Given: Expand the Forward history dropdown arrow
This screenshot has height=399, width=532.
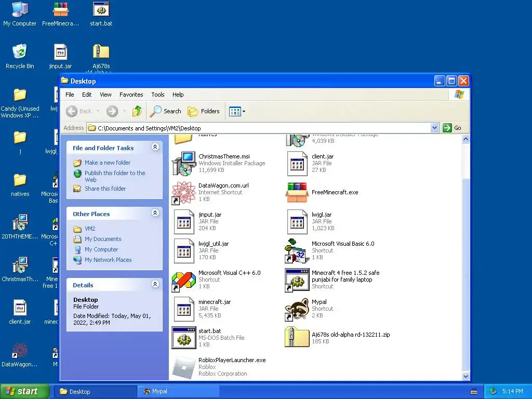Looking at the screenshot, I should pos(125,111).
